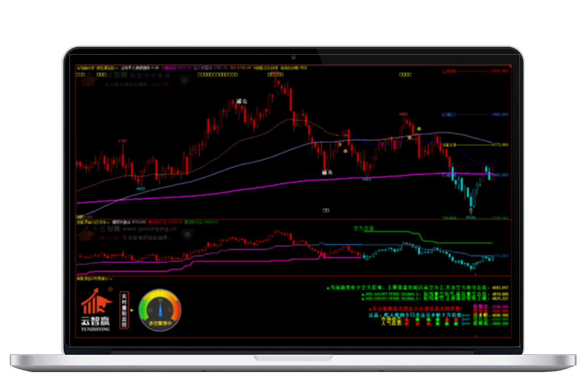Open the sub-chart indicator dropdown chevron

(109, 222)
